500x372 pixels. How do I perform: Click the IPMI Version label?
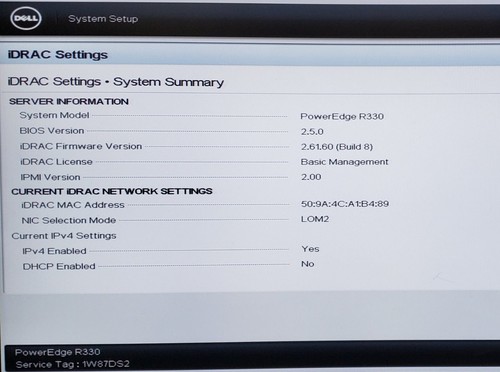(x=50, y=177)
